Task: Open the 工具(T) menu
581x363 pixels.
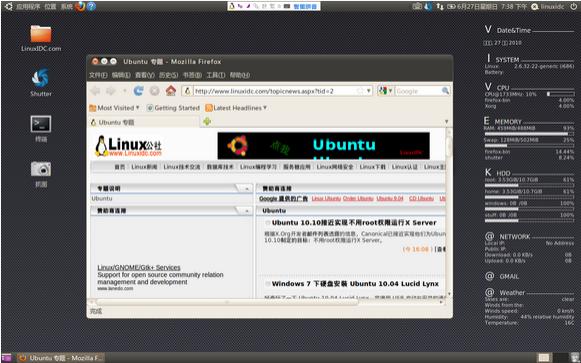Action: pyautogui.click(x=216, y=75)
